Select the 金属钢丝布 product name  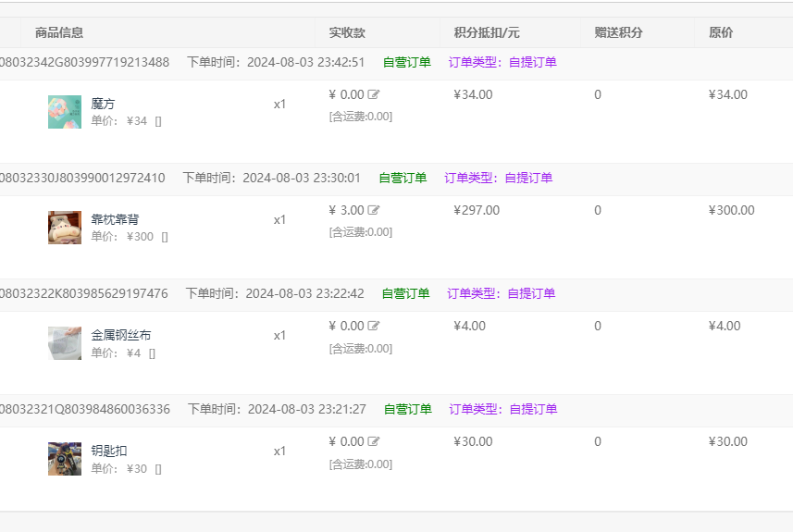[x=121, y=335]
